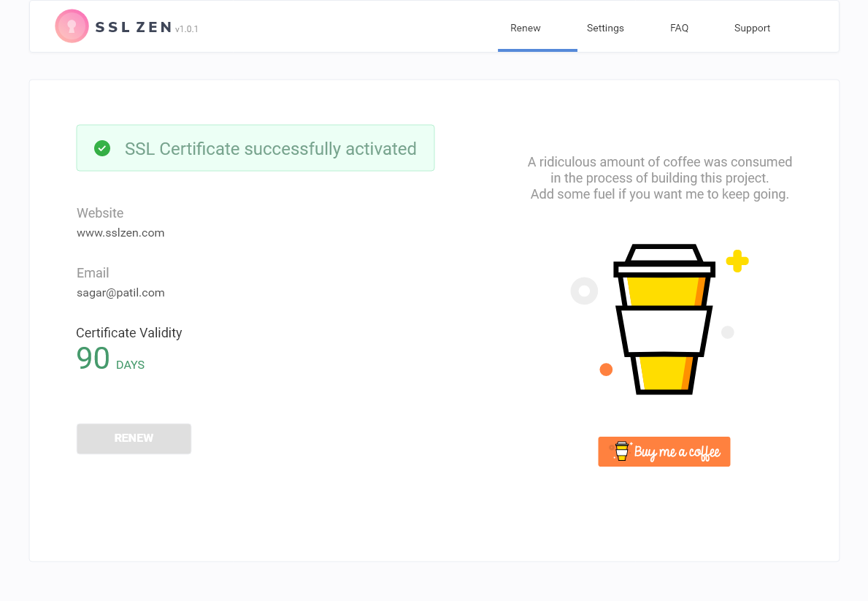Click the gray circle decoration near the cup
The width and height of the screenshot is (868, 601).
pos(584,291)
